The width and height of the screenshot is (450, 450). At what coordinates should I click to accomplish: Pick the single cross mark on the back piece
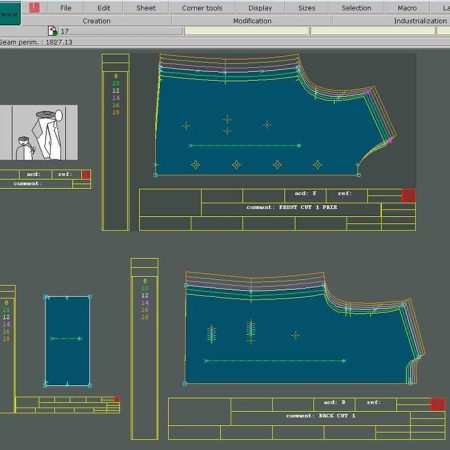pos(295,335)
